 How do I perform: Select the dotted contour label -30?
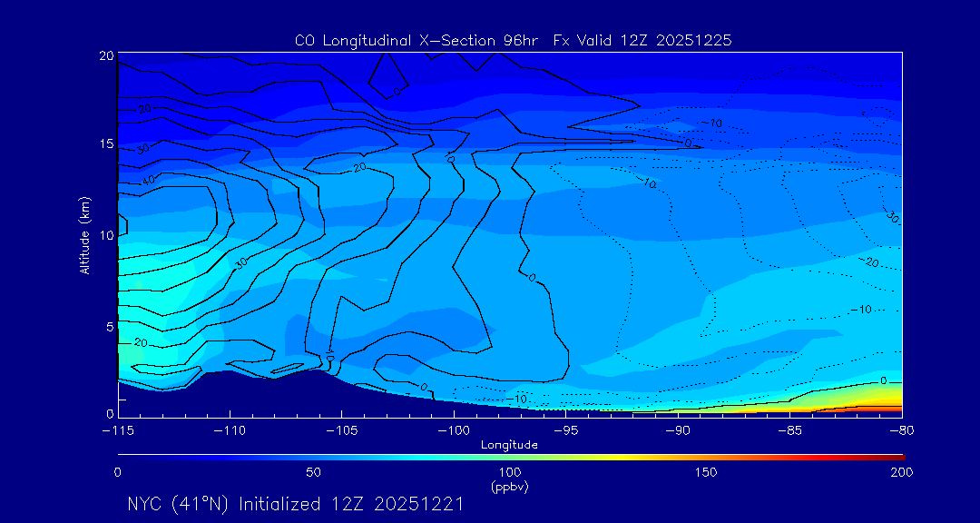(892, 216)
